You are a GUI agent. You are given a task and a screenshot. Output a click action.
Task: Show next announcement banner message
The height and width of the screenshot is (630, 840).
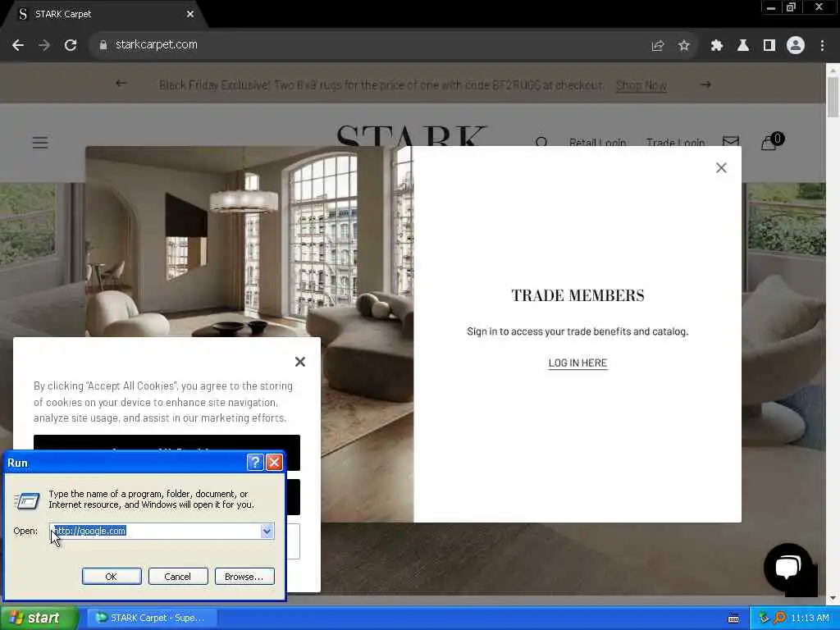click(705, 84)
